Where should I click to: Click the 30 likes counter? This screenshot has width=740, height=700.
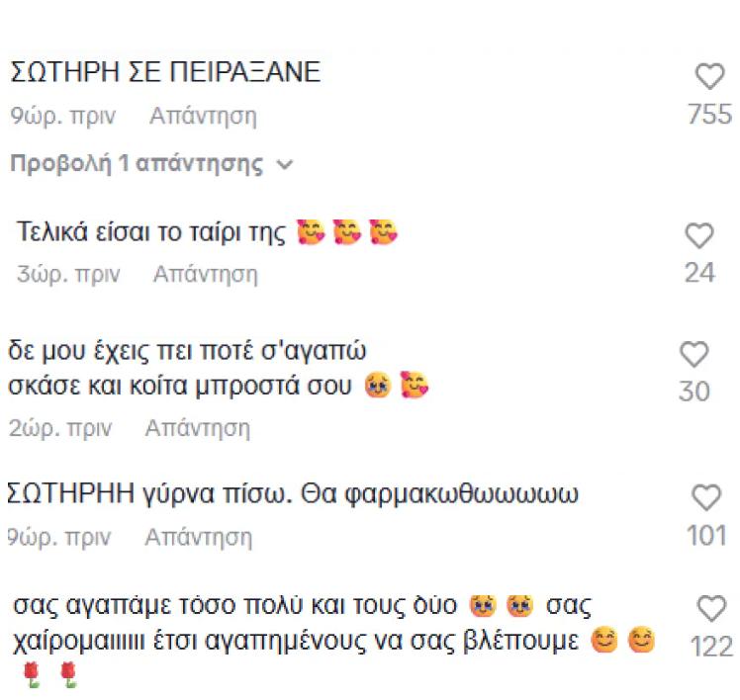(x=694, y=392)
